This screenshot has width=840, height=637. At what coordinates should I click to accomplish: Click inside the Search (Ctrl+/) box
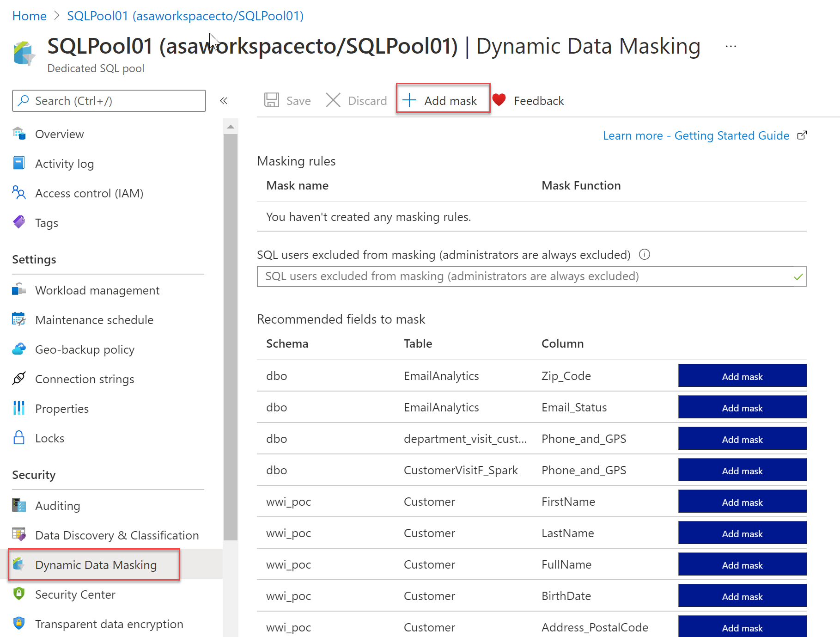109,100
